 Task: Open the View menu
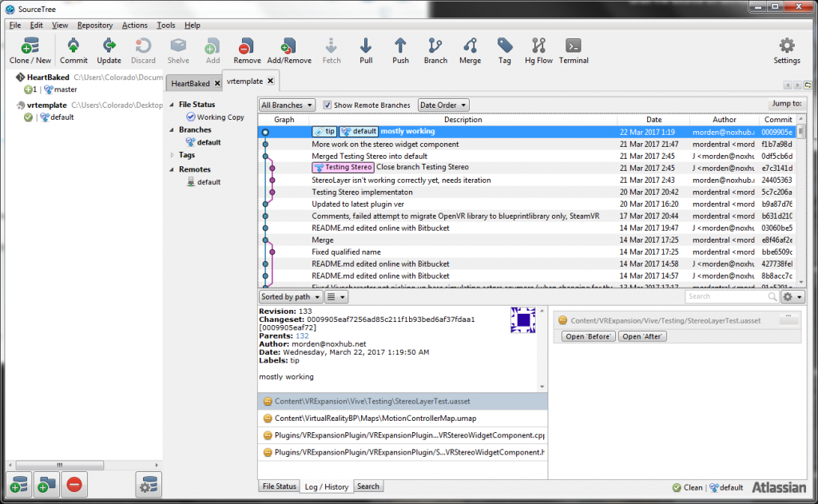pos(59,25)
